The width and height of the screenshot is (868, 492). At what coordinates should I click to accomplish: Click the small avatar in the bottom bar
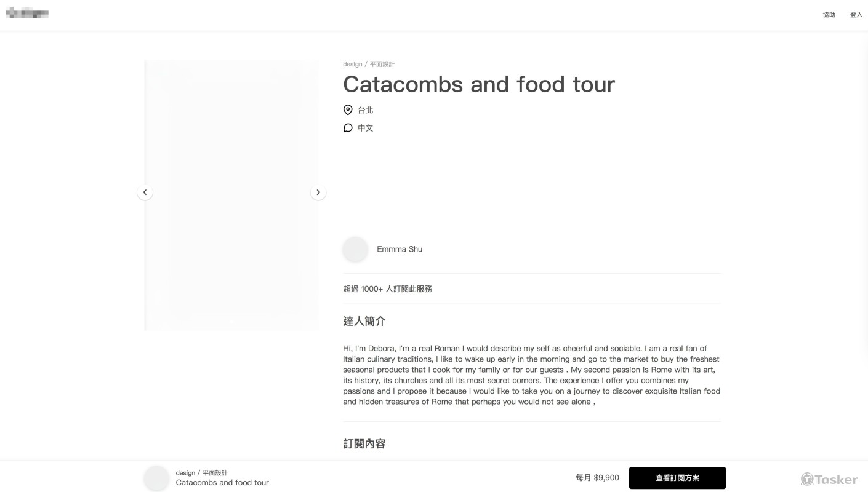click(156, 478)
